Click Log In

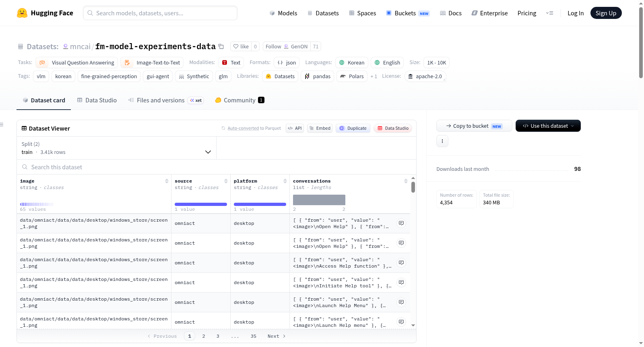(x=576, y=13)
